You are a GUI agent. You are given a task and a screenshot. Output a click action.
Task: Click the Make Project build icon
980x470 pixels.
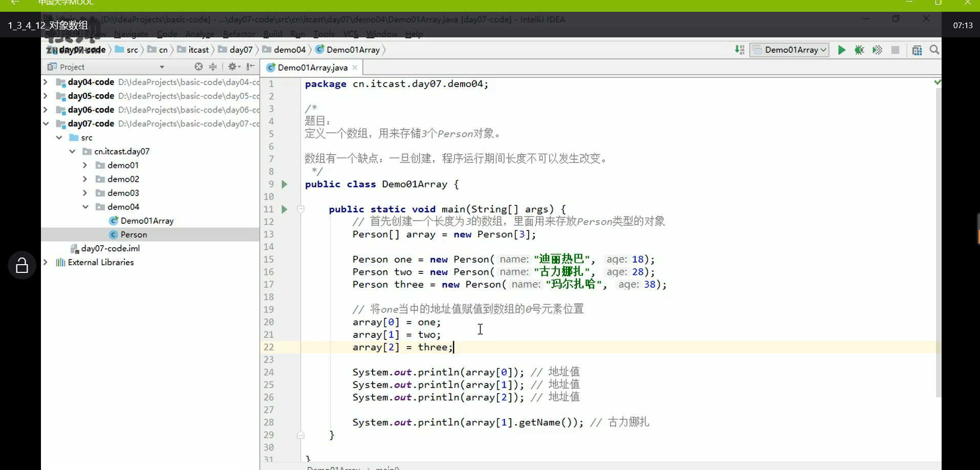[x=739, y=50]
